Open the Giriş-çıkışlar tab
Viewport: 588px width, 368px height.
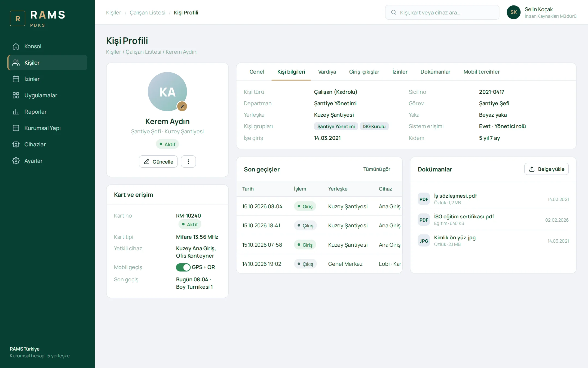click(364, 72)
